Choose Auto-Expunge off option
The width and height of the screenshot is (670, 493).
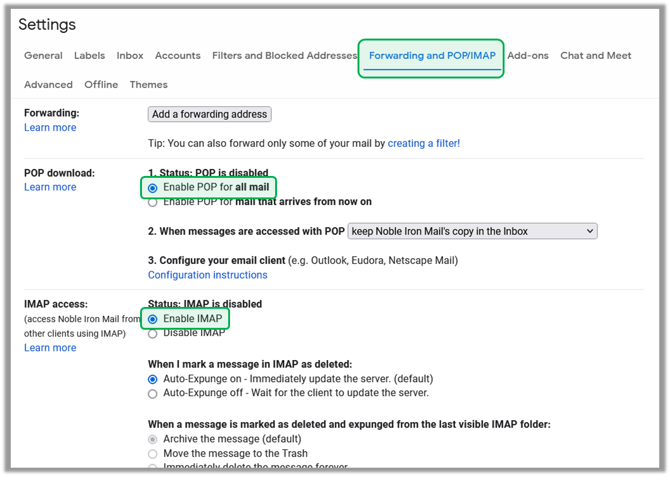click(x=153, y=394)
